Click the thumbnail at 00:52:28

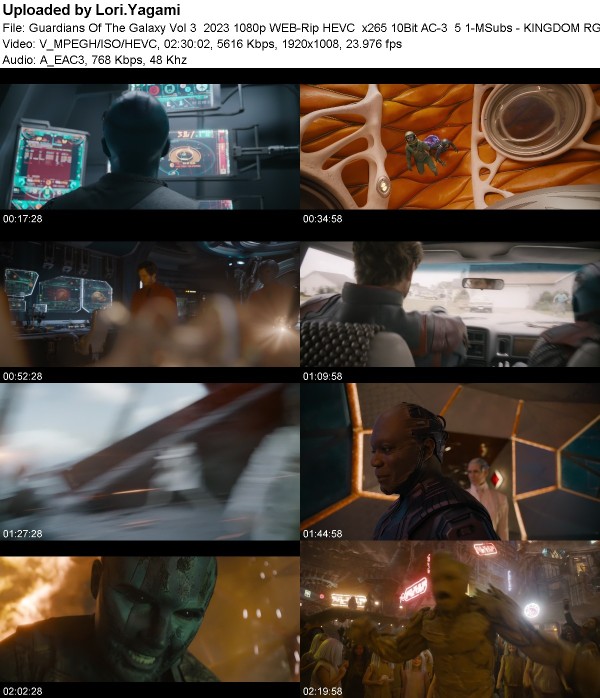[150, 304]
